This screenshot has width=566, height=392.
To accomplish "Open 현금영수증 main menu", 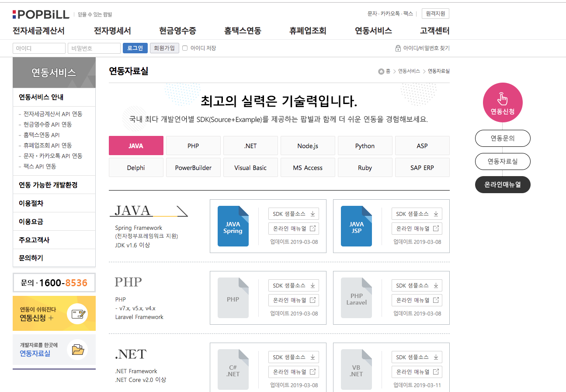I will [177, 31].
